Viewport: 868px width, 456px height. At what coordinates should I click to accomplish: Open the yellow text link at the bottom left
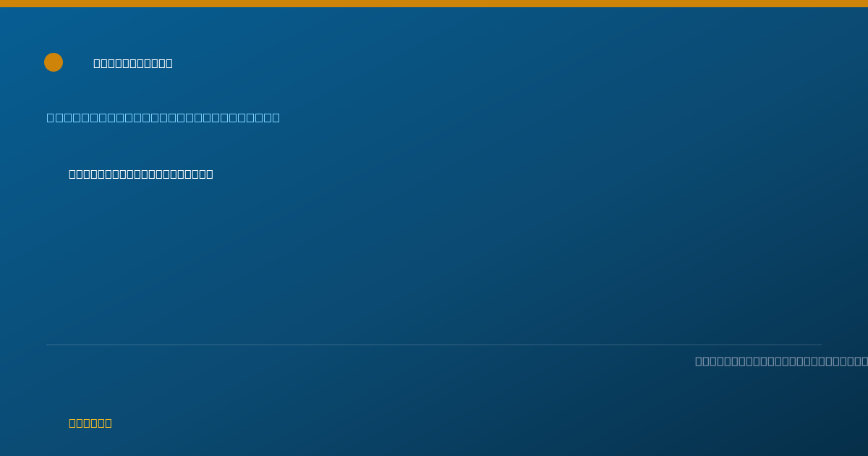(x=90, y=423)
